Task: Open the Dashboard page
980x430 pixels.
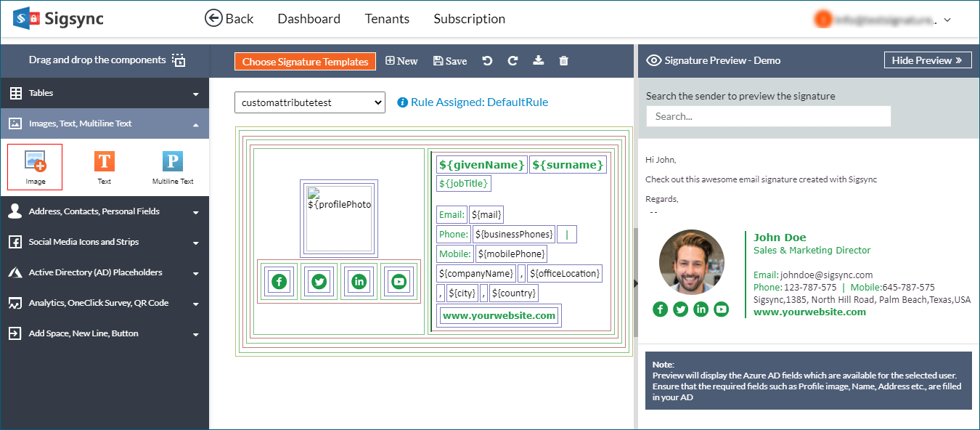Action: tap(309, 19)
